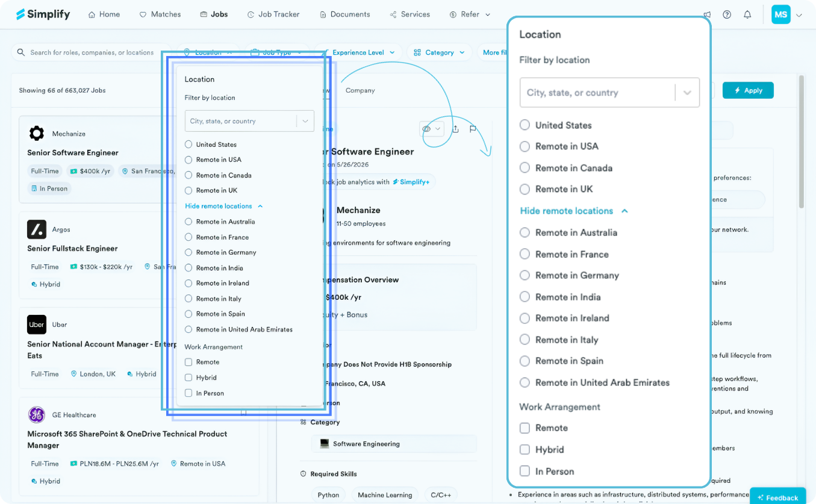Screen dimensions: 816x504
Task: Click the Python skill chip
Action: (328, 495)
